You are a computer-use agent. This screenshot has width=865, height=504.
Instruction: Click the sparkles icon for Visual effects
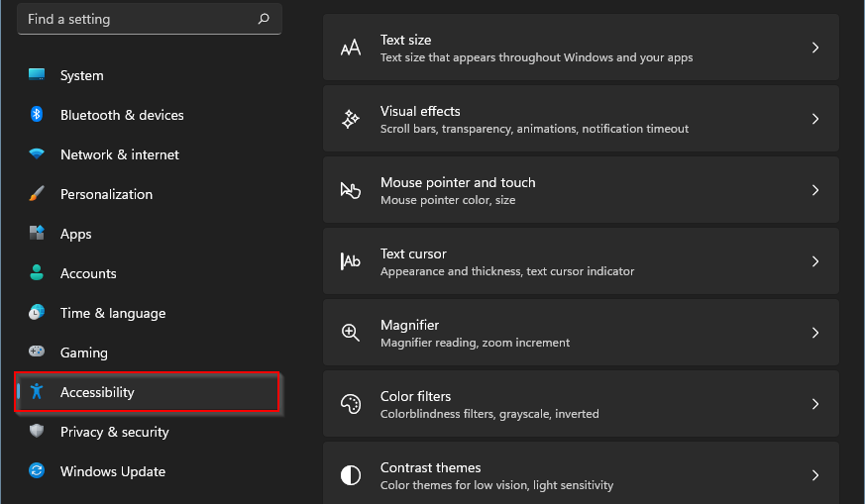[351, 119]
